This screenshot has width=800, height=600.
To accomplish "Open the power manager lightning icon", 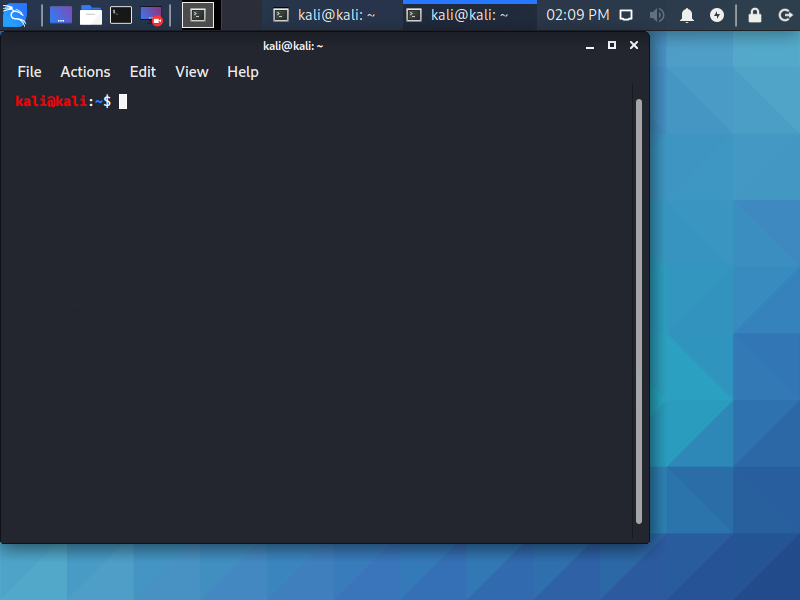I will point(717,15).
